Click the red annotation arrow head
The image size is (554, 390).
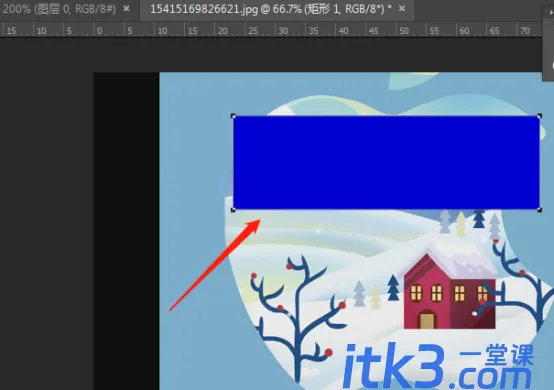coord(253,226)
